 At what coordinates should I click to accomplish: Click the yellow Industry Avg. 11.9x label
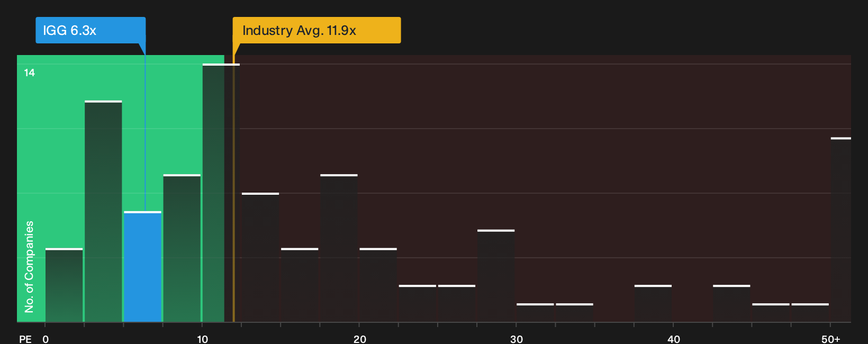pyautogui.click(x=317, y=30)
